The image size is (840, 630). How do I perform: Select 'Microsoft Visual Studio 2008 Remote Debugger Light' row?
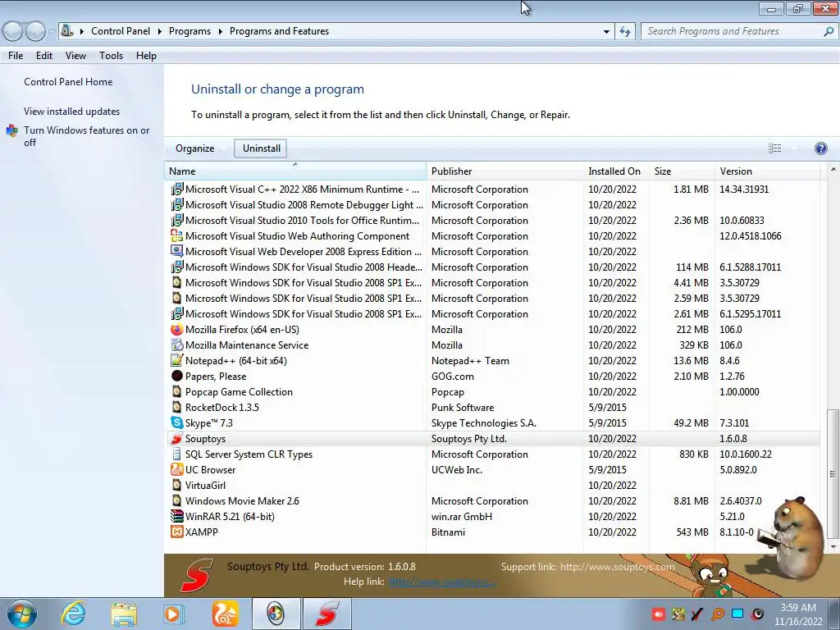[x=493, y=204]
